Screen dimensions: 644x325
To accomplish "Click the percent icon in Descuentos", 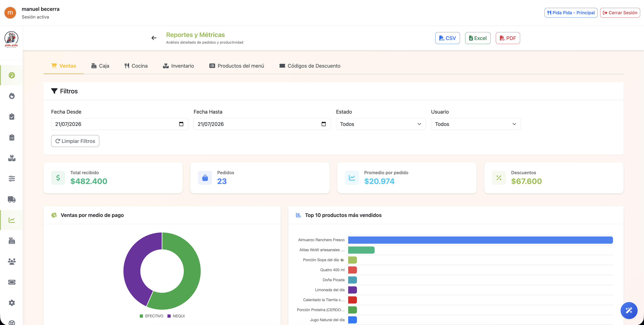I will (x=499, y=178).
